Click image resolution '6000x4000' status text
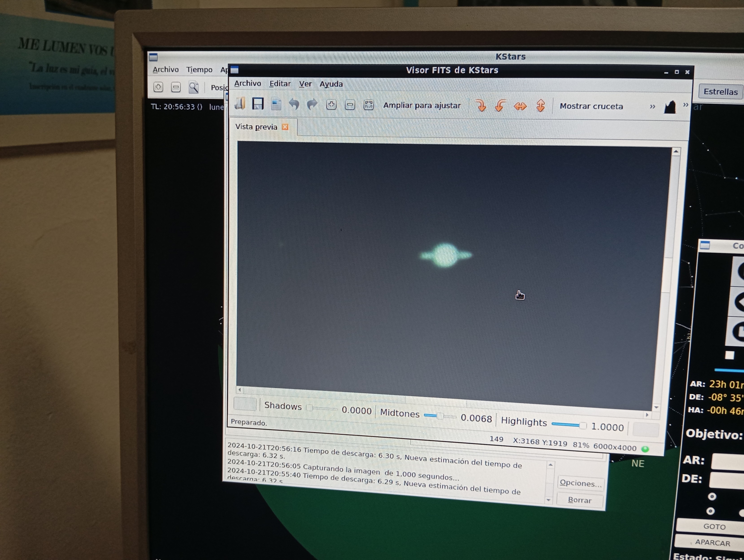 coord(615,447)
